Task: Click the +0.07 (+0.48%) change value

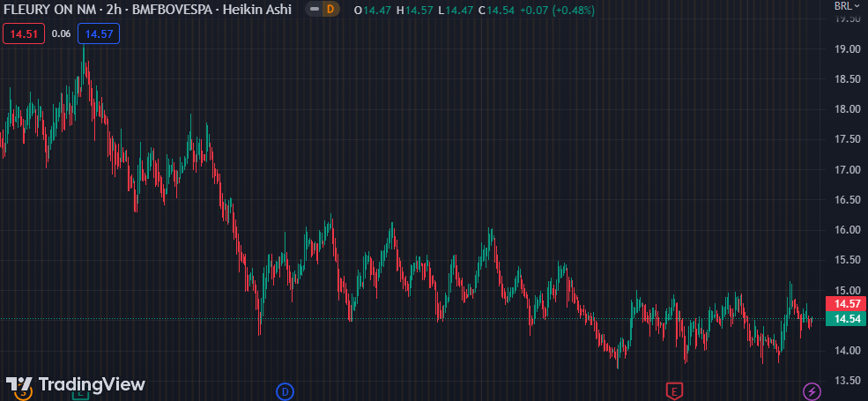Action: [558, 10]
